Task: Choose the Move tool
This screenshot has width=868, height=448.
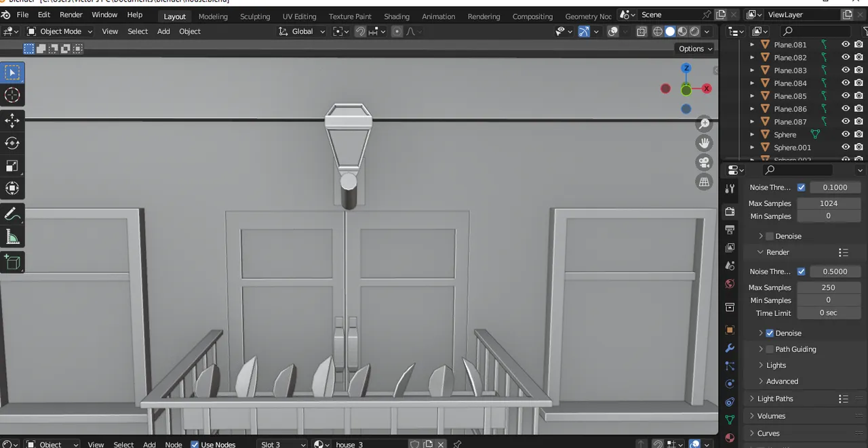Action: click(12, 121)
